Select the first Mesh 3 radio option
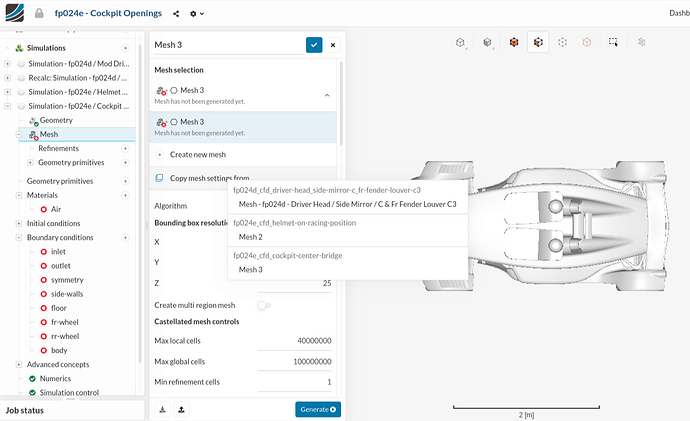This screenshot has height=421, width=690. pyautogui.click(x=174, y=90)
